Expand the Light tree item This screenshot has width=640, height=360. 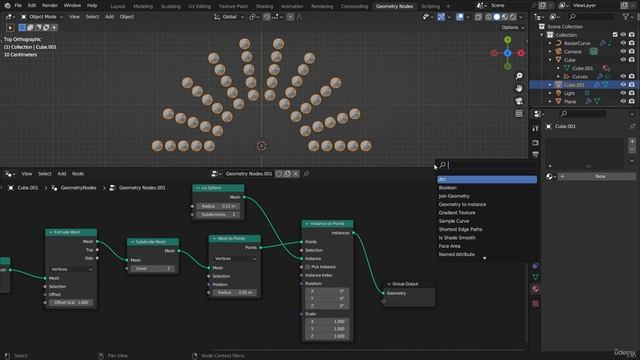tap(550, 93)
